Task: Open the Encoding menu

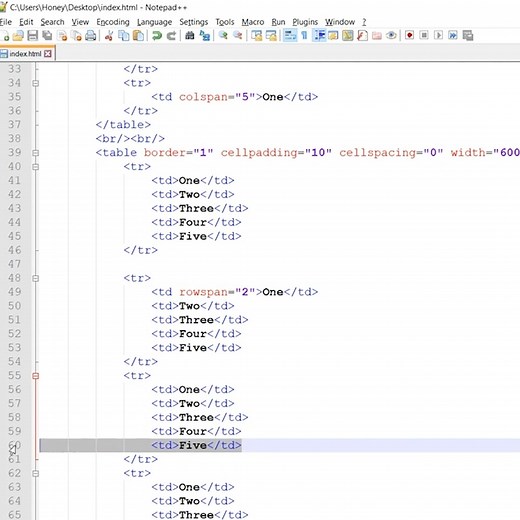Action: coord(113,22)
